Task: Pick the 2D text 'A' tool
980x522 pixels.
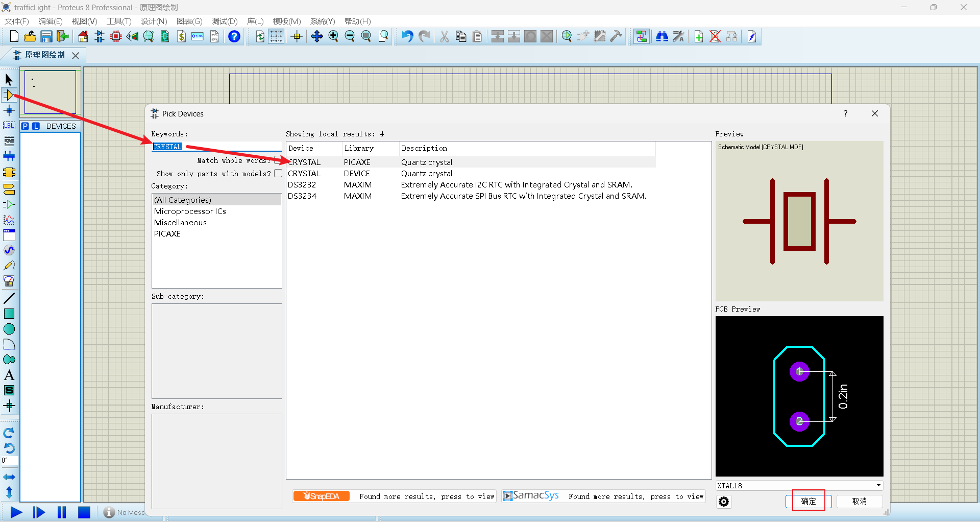Action: 9,375
